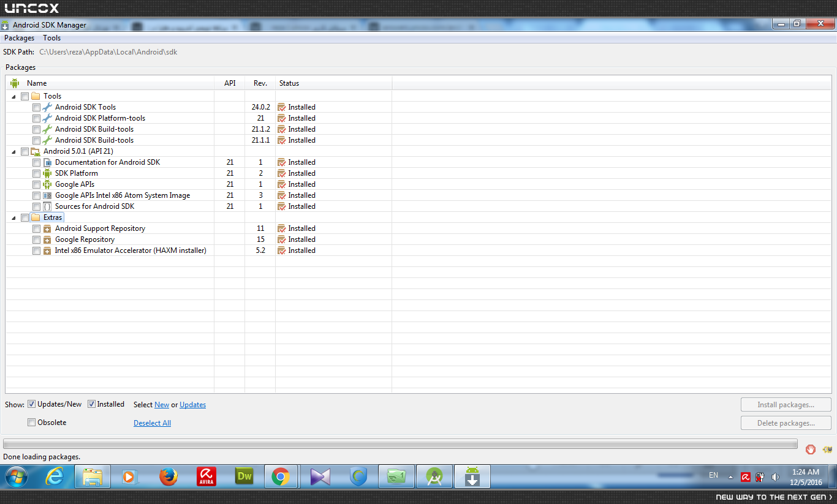Image resolution: width=837 pixels, height=504 pixels.
Task: Click the Installed status icon for SDK Platform
Action: coord(282,173)
